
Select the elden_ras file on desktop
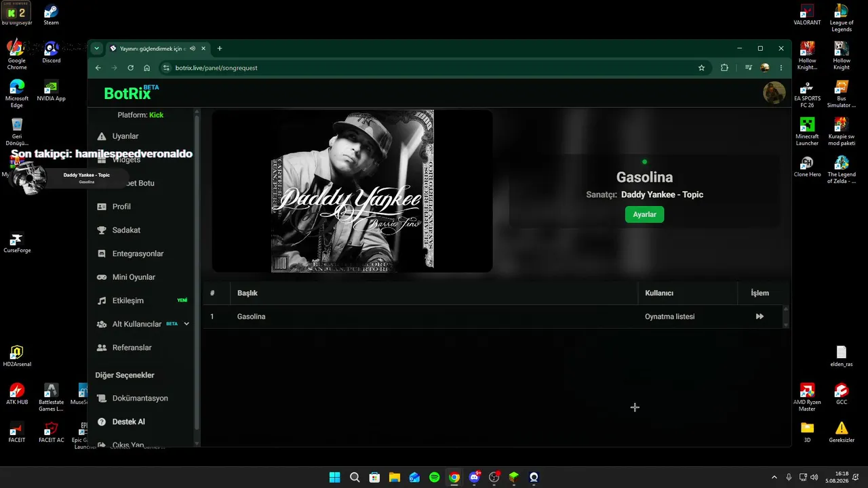(x=842, y=357)
